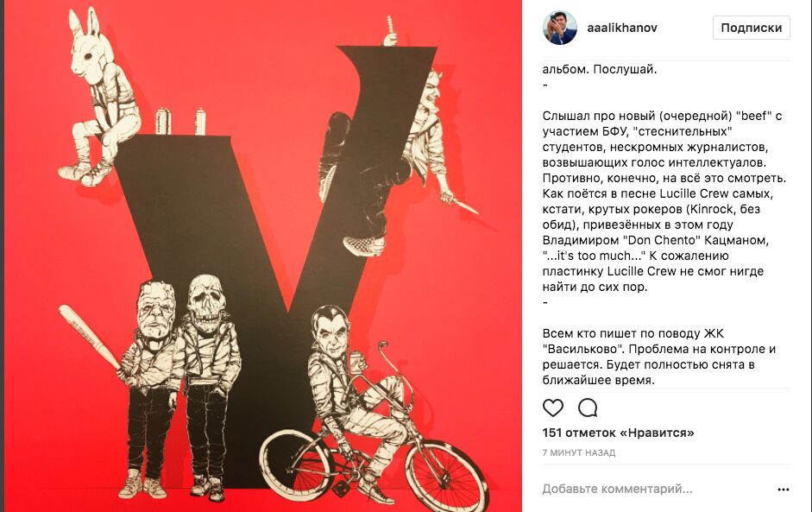Image resolution: width=812 pixels, height=512 pixels.
Task: Click the Подписки following button
Action: tap(752, 28)
